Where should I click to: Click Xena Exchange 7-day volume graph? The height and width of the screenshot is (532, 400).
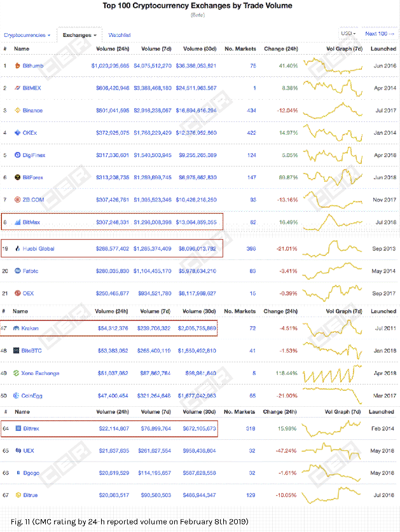coord(333,373)
